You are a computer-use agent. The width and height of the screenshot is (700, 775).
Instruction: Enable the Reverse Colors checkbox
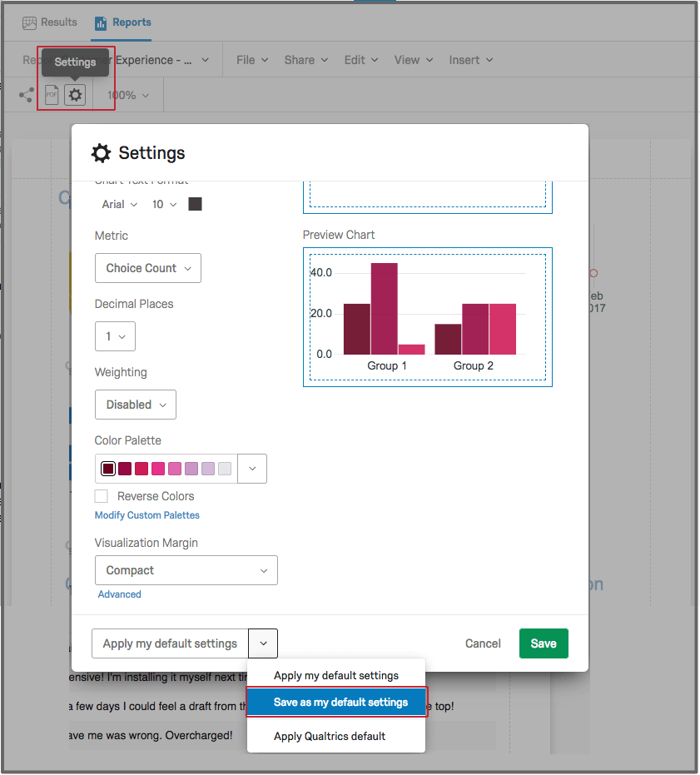tap(102, 496)
